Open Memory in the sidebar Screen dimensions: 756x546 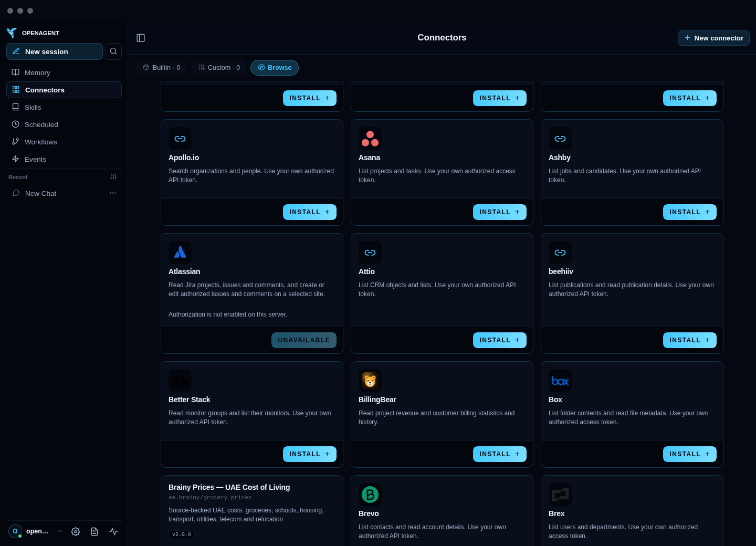64,72
